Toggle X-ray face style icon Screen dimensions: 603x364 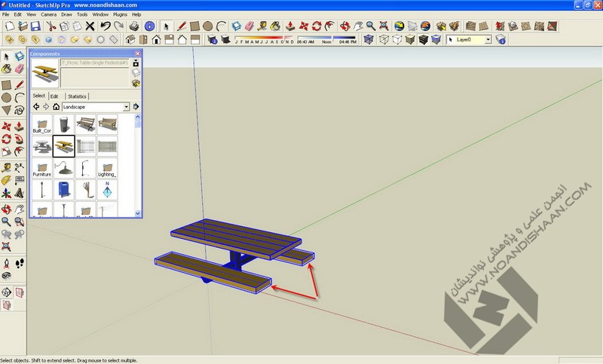click(x=369, y=39)
